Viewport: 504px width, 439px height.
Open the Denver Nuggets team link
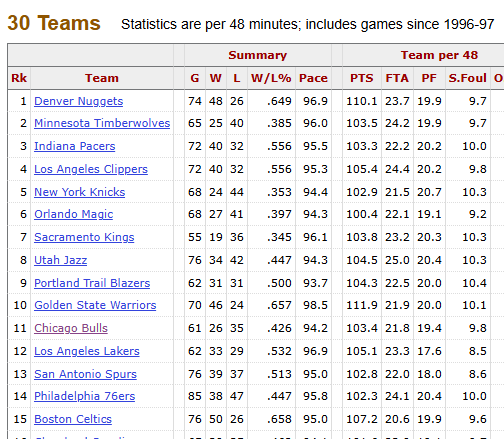(79, 101)
